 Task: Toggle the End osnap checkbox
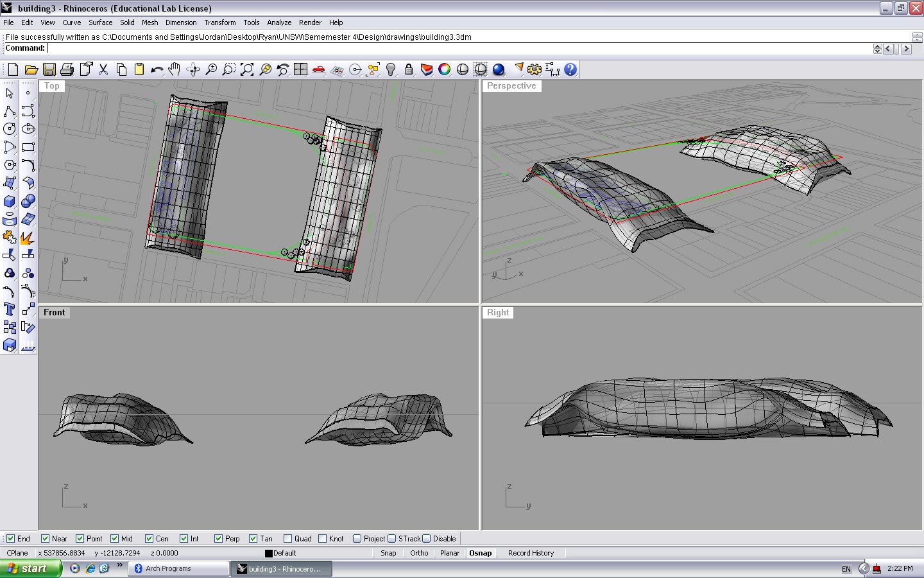point(10,539)
